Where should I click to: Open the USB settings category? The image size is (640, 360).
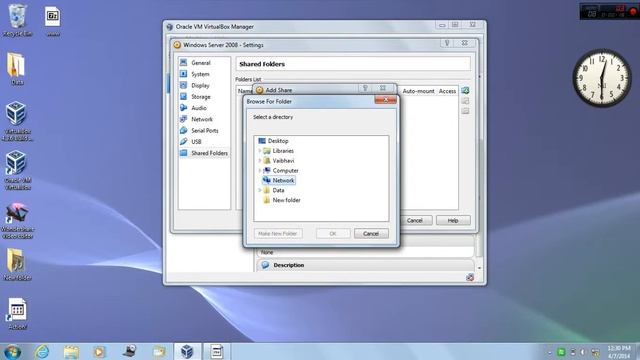pos(196,142)
